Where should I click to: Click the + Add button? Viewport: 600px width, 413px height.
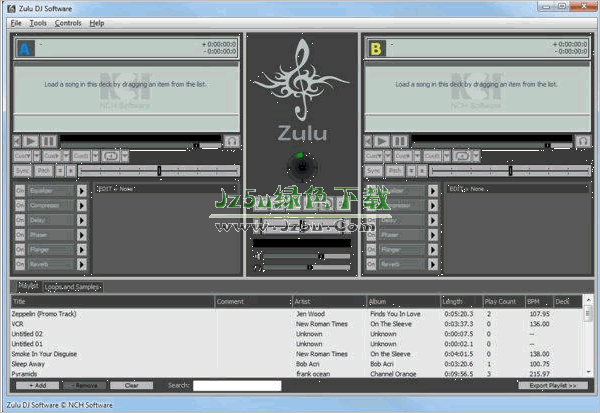pos(38,385)
